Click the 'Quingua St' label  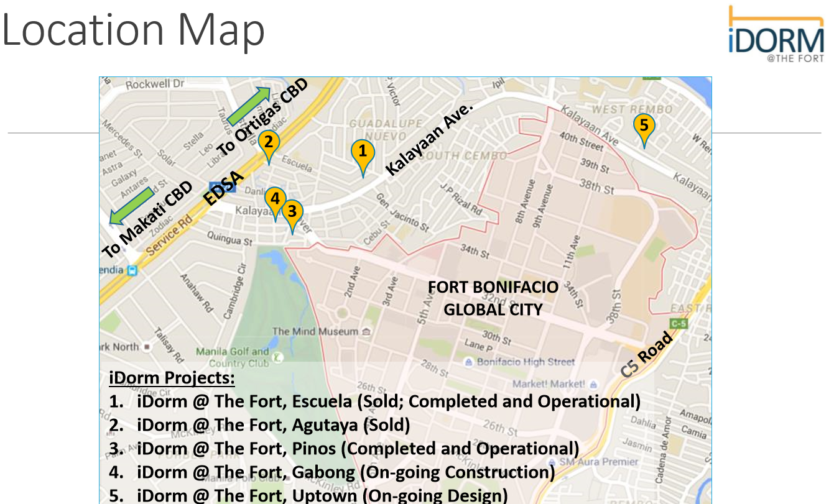click(x=229, y=238)
